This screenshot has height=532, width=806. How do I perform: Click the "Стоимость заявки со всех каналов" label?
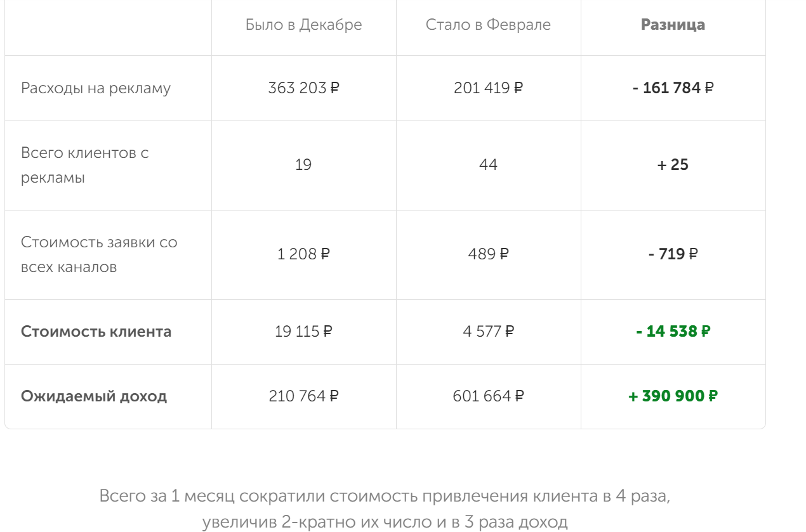[x=99, y=254]
